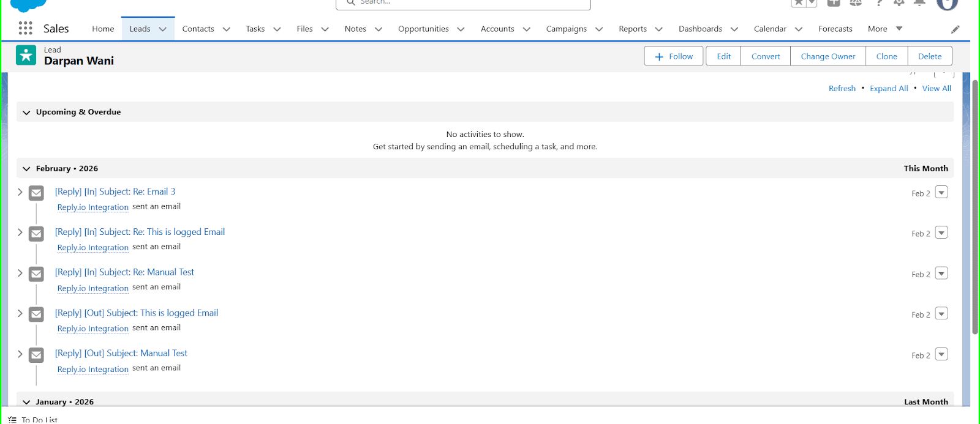Collapse the Upcoming & Overdue section
This screenshot has width=980, height=424.
(x=26, y=113)
